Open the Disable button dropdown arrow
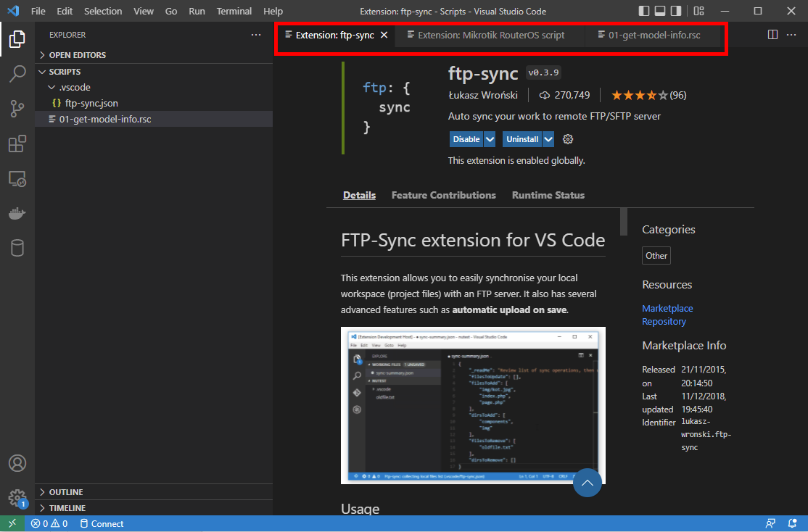Screen dimensions: 808x532 click(x=490, y=139)
